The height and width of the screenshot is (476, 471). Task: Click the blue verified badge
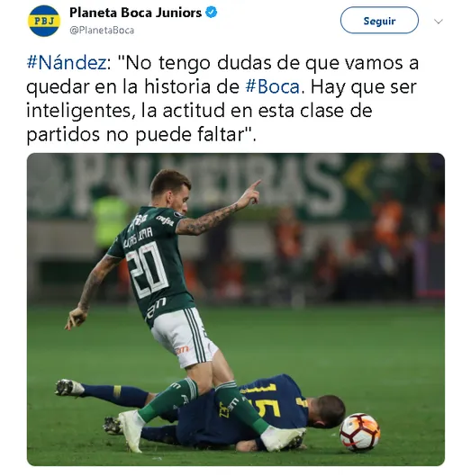(212, 13)
